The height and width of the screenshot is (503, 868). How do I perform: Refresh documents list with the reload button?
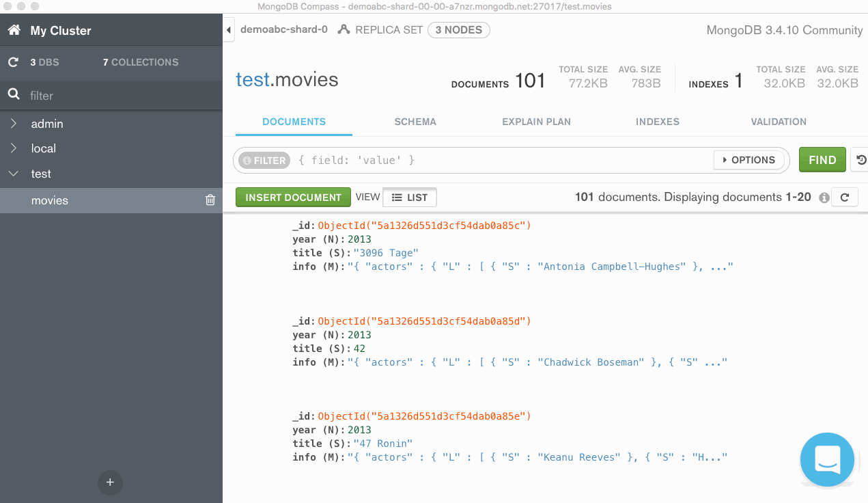pos(845,198)
